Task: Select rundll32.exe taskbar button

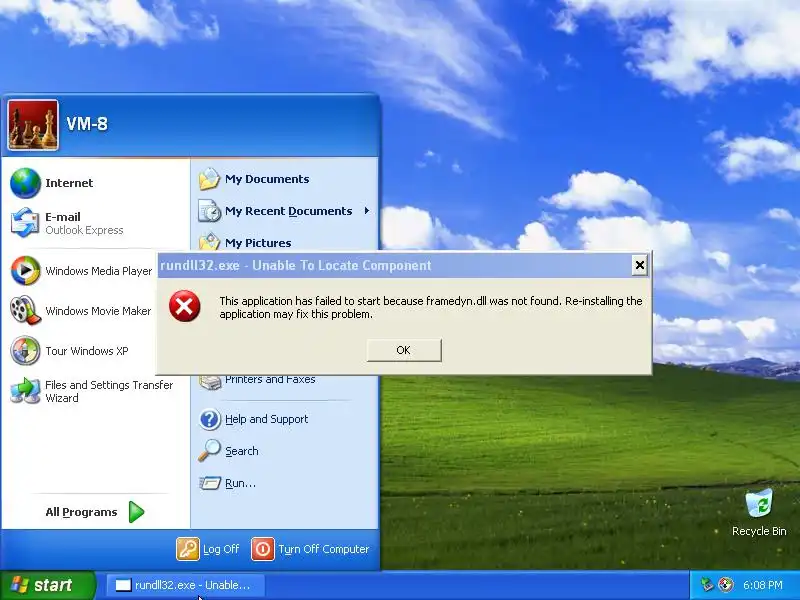Action: [x=186, y=585]
